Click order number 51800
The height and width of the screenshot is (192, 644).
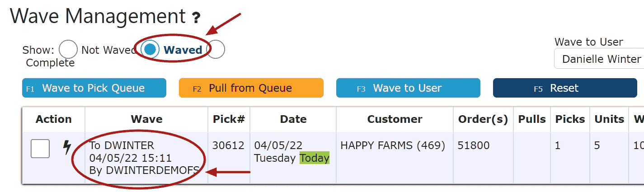473,145
